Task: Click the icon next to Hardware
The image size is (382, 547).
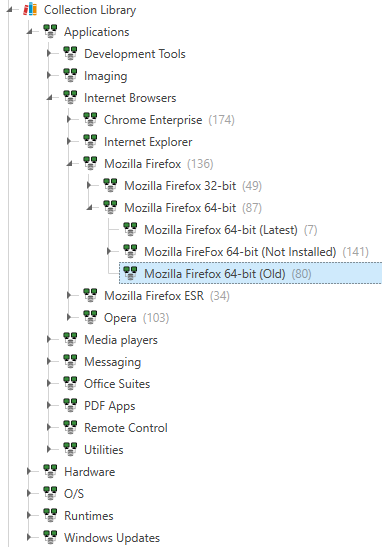Action: (x=50, y=471)
